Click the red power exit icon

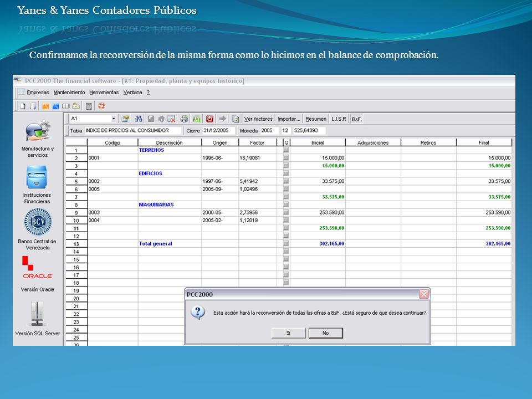[x=209, y=119]
